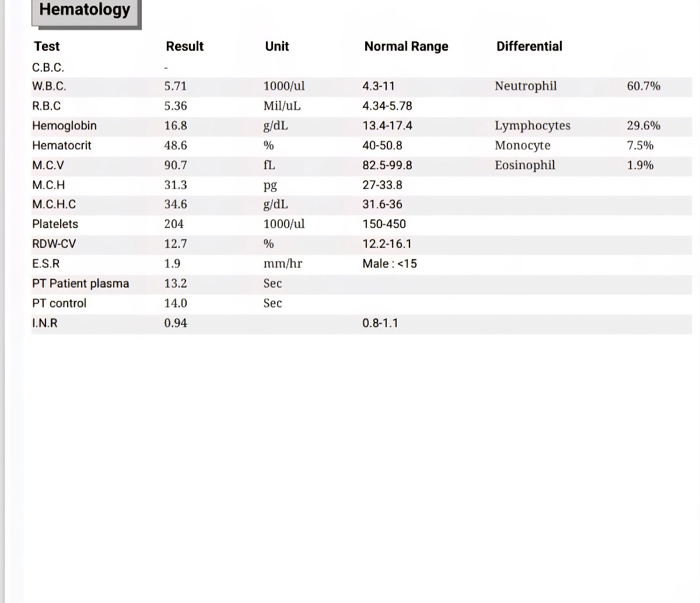
Task: Select the M.C.H.C result 34.6
Action: (x=176, y=205)
